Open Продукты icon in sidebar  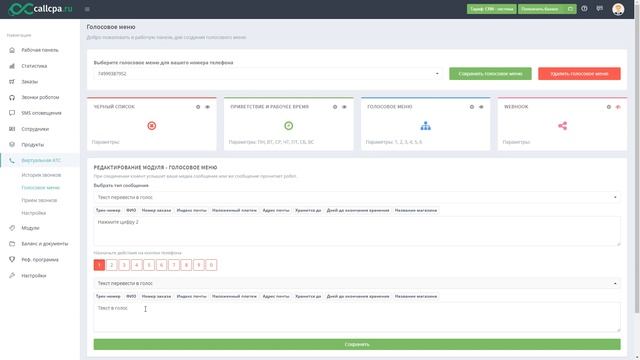12,144
